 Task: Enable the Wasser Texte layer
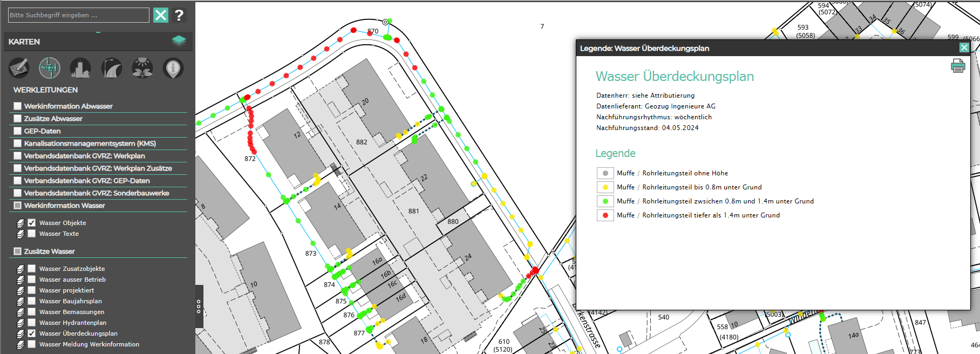pos(32,234)
